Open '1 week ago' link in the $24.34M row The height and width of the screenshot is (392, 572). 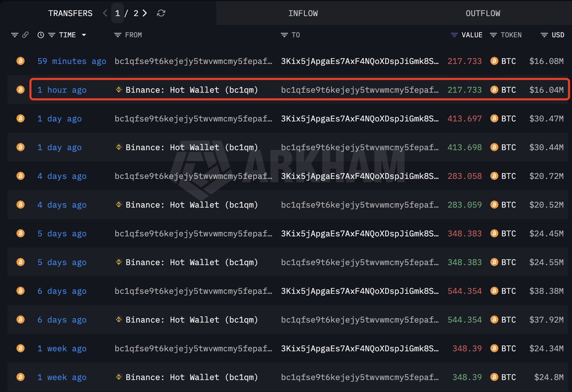(x=62, y=349)
